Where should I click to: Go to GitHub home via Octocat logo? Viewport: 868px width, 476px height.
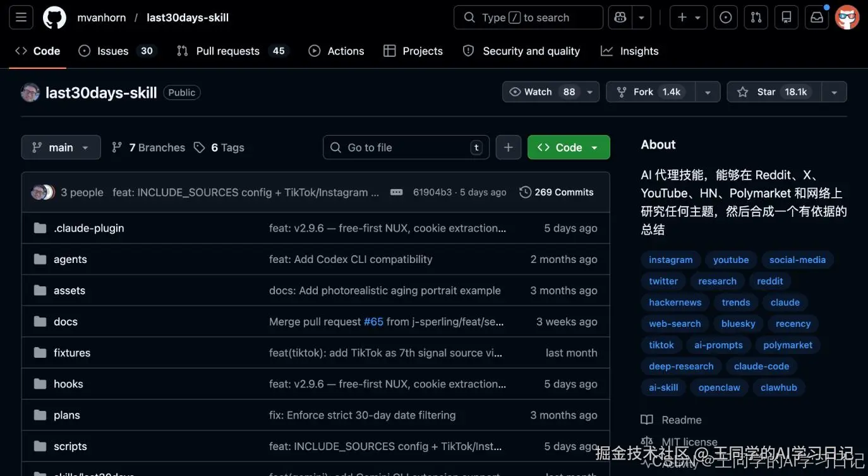click(x=54, y=18)
